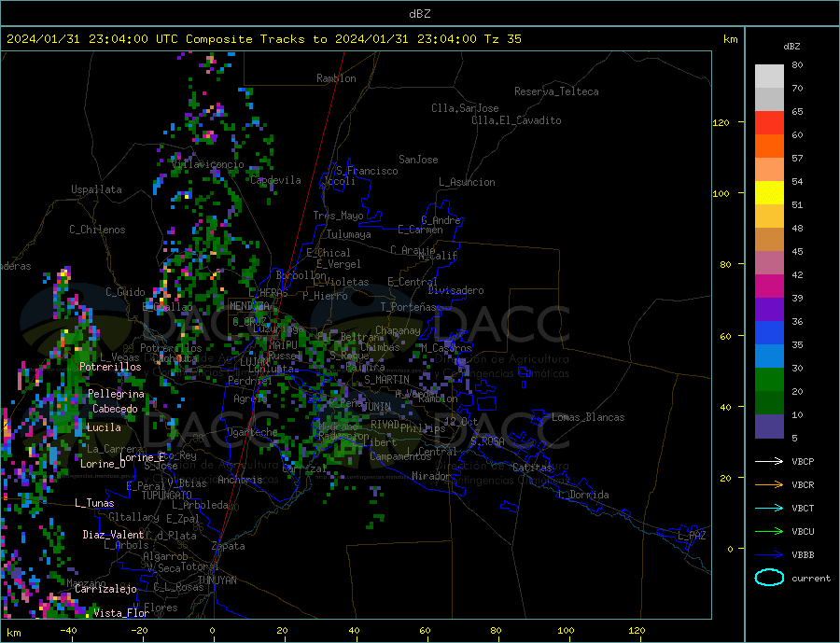Click the Tulumaya map label
The width and height of the screenshot is (840, 643).
(x=349, y=234)
